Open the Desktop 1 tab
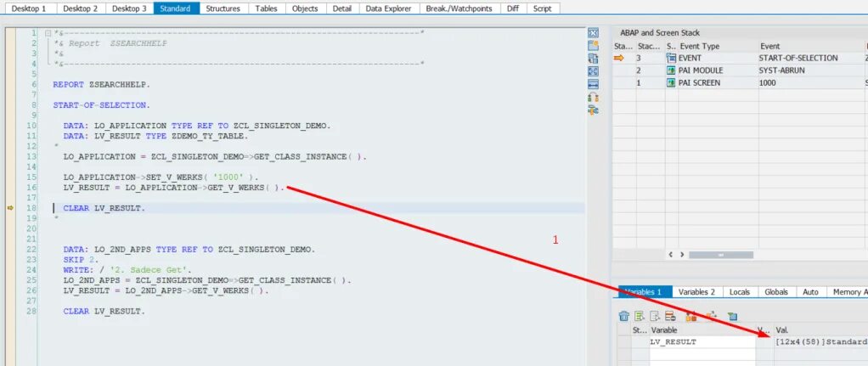The width and height of the screenshot is (868, 366). (x=29, y=8)
